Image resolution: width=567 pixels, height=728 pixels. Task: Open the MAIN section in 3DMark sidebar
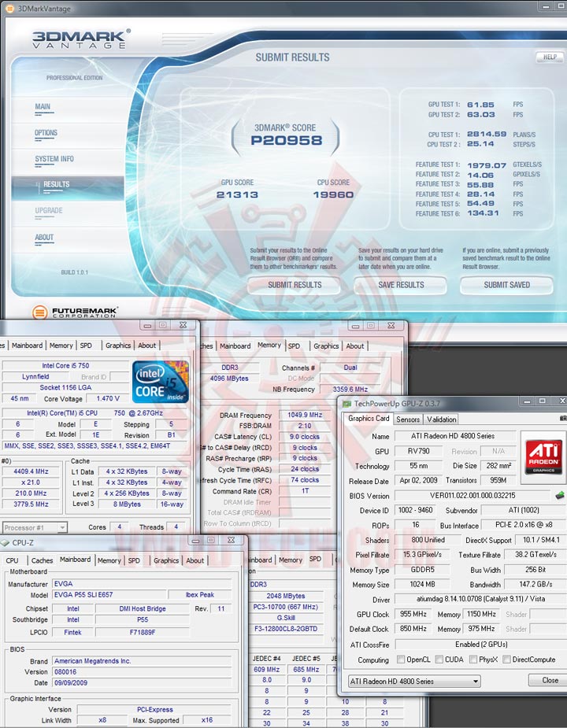pos(43,107)
